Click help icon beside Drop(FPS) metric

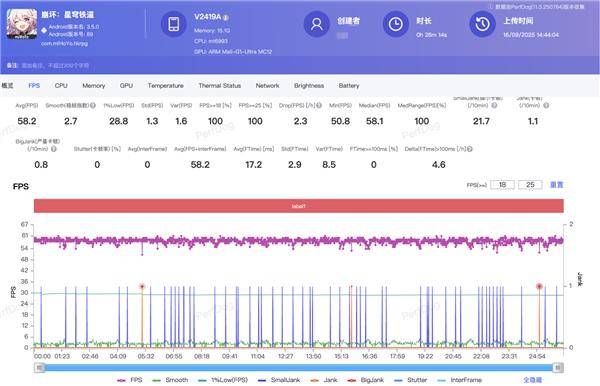click(x=319, y=105)
